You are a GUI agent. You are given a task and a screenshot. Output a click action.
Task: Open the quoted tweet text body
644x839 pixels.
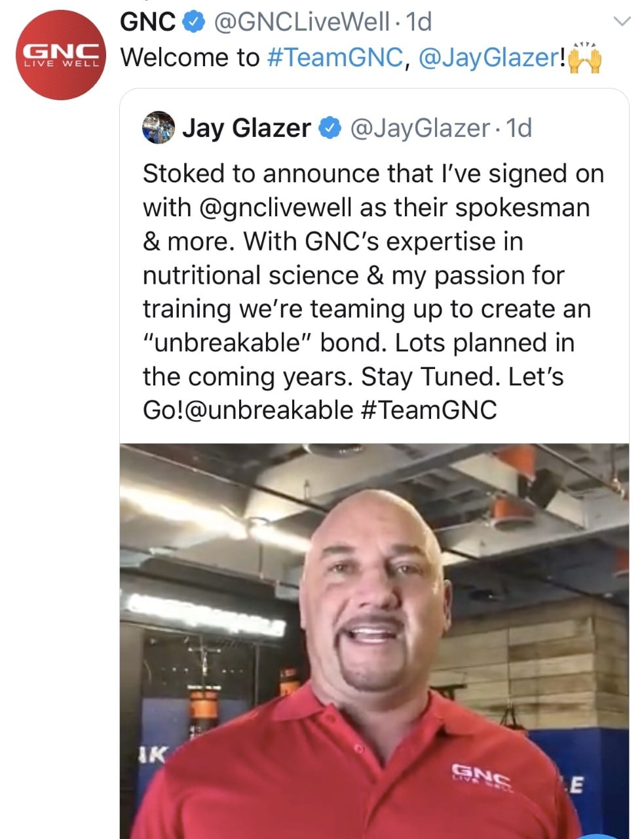point(373,292)
